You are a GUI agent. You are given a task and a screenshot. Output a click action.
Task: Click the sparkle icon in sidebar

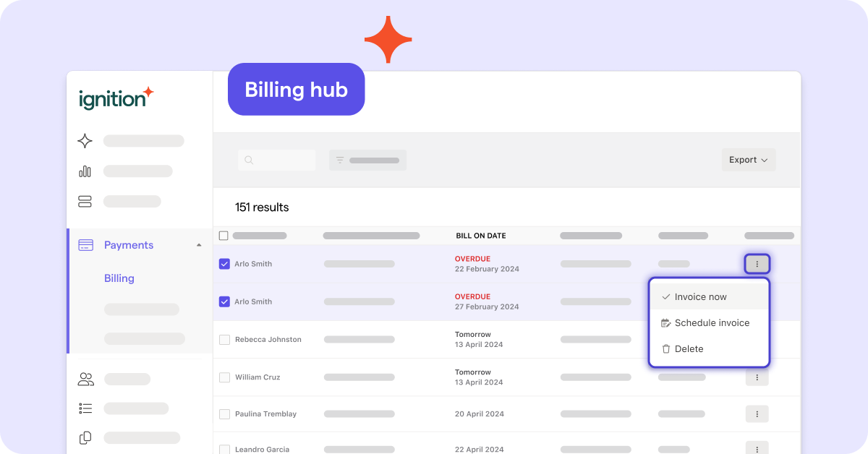[x=85, y=141]
